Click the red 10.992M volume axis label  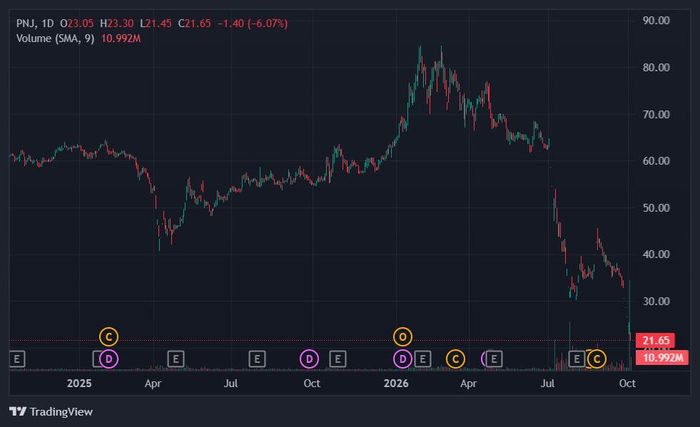[x=662, y=358]
